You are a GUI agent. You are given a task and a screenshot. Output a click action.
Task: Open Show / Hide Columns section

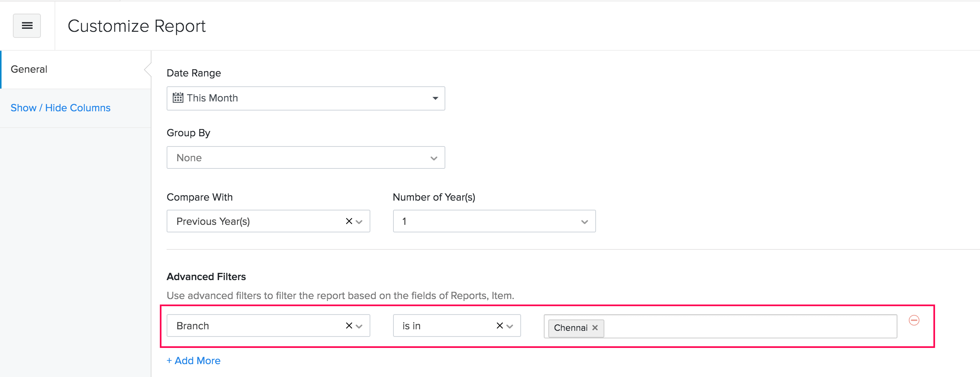pos(61,107)
